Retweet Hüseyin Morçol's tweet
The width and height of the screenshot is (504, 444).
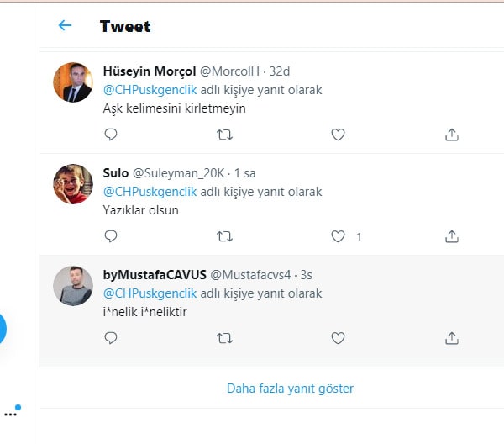224,135
